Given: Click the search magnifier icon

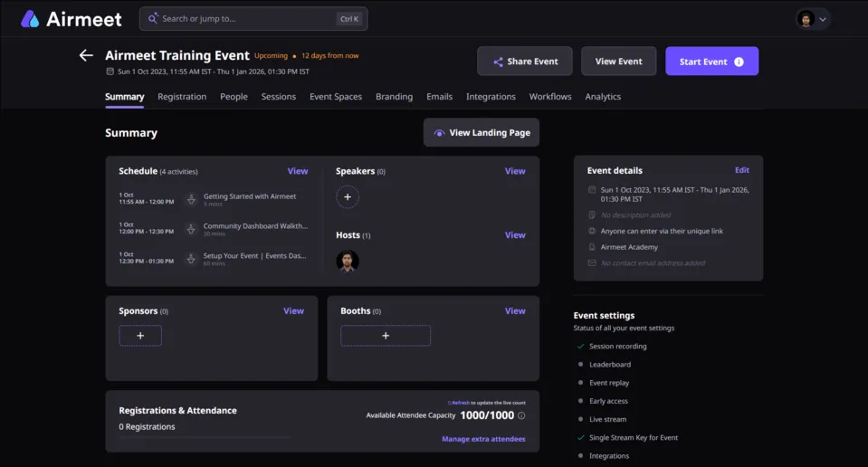Looking at the screenshot, I should [153, 18].
